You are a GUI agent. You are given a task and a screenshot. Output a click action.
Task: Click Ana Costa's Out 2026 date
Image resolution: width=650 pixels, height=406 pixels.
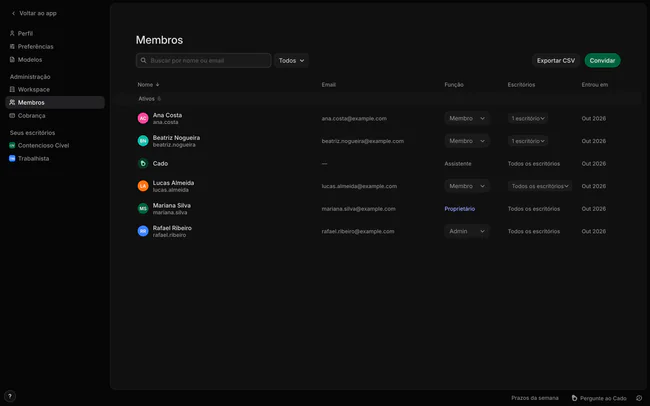594,119
